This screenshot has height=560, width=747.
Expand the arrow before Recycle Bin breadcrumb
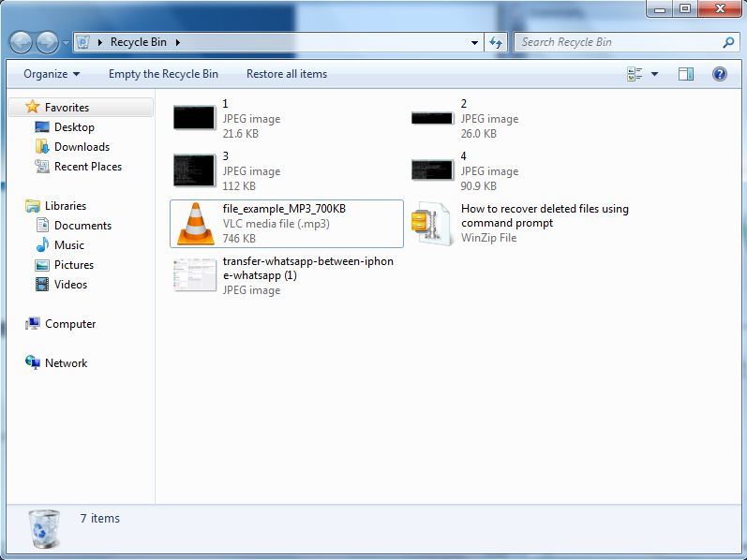[100, 42]
